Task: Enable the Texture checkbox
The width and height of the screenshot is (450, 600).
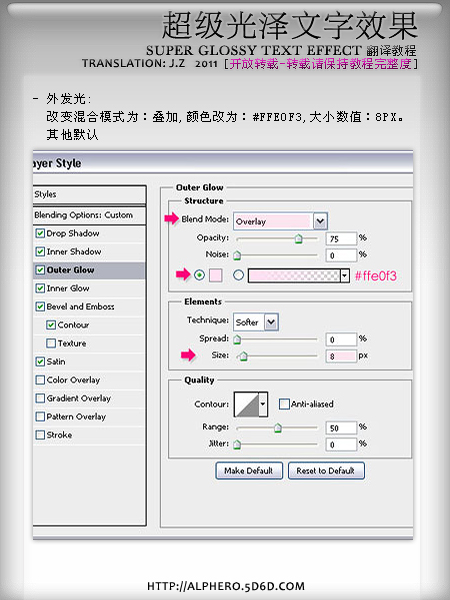Action: [x=51, y=343]
